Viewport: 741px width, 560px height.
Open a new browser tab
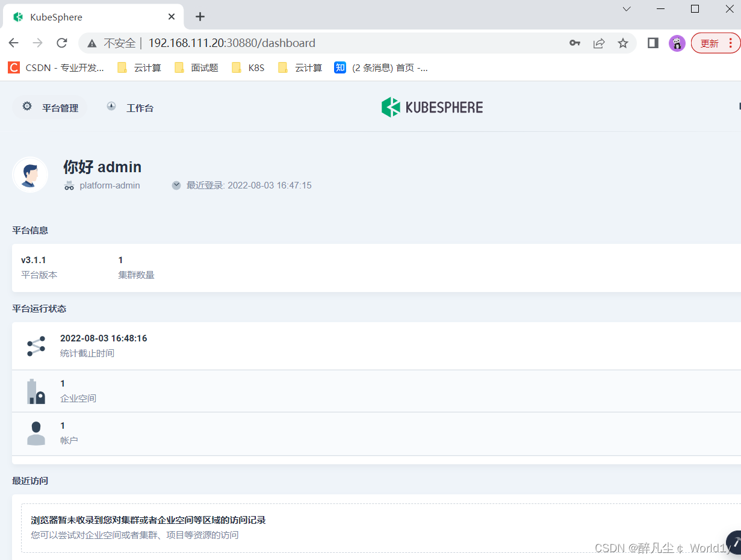(x=200, y=17)
